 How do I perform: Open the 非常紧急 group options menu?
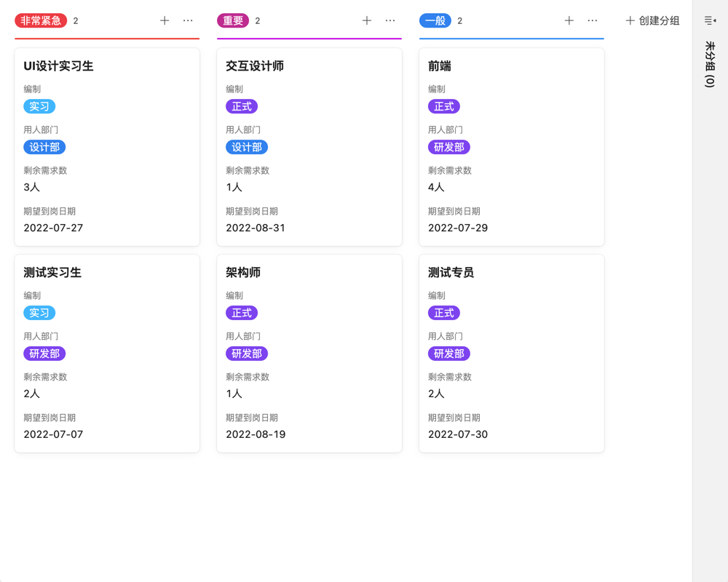[189, 20]
